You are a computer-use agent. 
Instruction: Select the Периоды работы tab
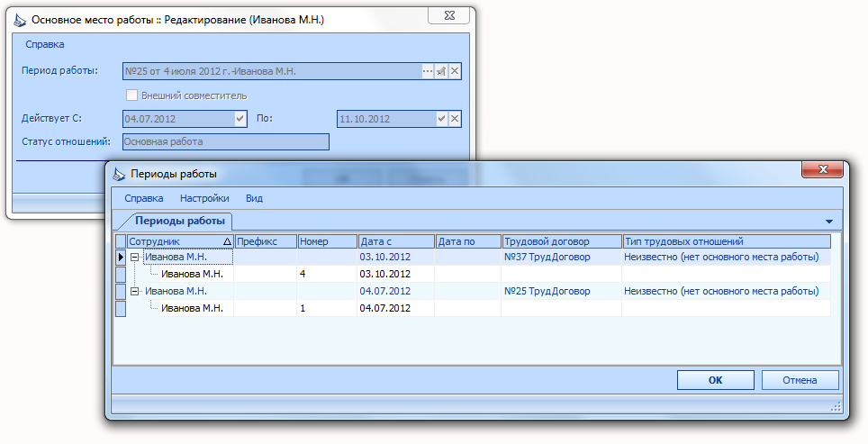[x=180, y=221]
